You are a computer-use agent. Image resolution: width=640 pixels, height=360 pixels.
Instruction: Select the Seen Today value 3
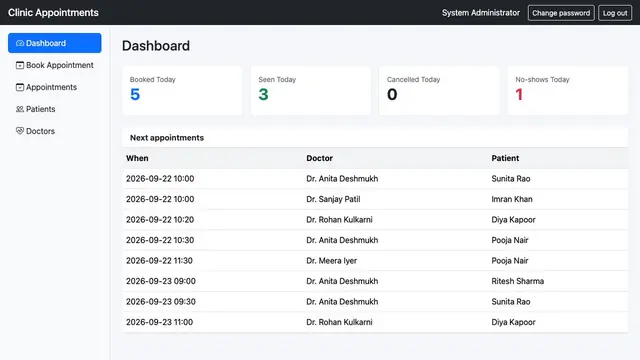(264, 95)
